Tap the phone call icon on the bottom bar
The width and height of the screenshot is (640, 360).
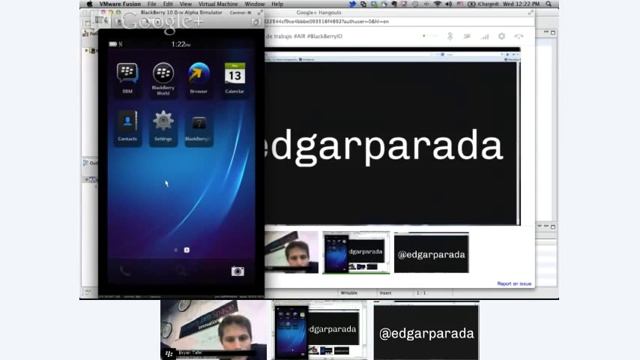point(125,271)
